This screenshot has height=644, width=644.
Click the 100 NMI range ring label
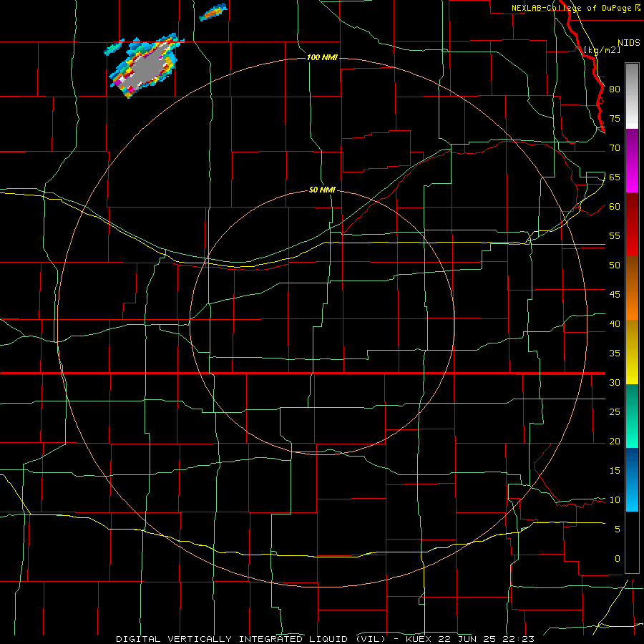point(322,57)
